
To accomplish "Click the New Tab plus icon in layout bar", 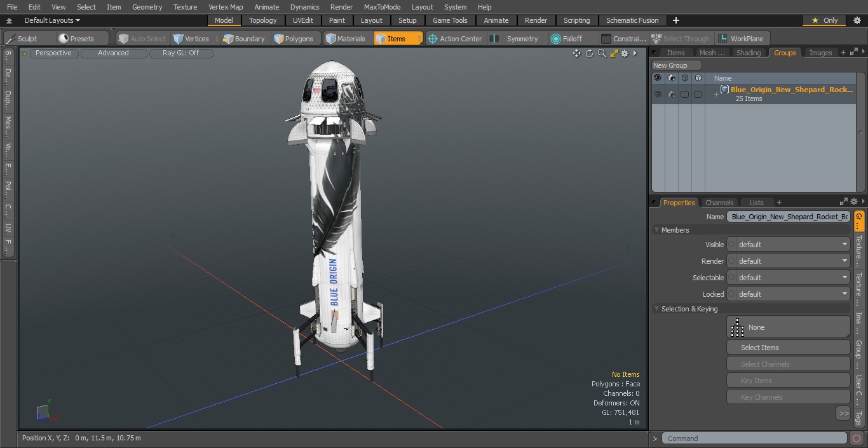I will [x=675, y=20].
